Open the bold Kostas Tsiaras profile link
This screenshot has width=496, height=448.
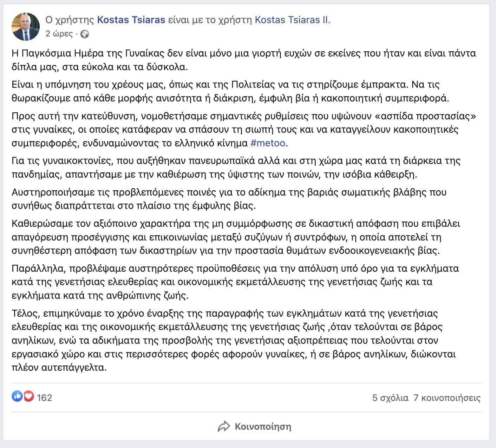pyautogui.click(x=131, y=20)
